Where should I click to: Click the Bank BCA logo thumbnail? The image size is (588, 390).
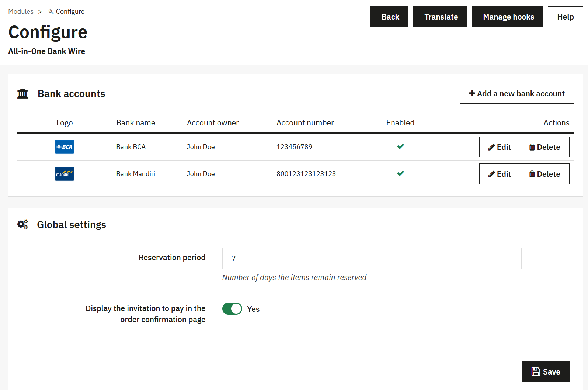click(65, 147)
